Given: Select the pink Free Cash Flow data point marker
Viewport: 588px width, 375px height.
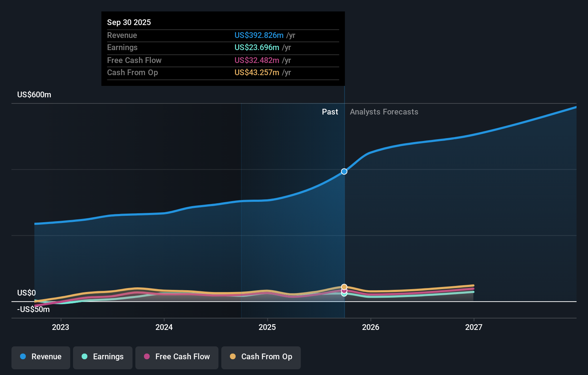Looking at the screenshot, I should (344, 291).
